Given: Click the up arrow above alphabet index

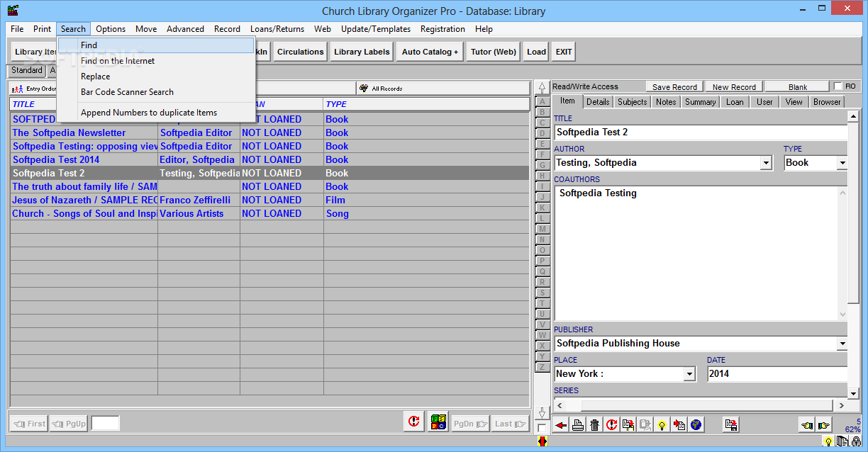Looking at the screenshot, I should (542, 89).
